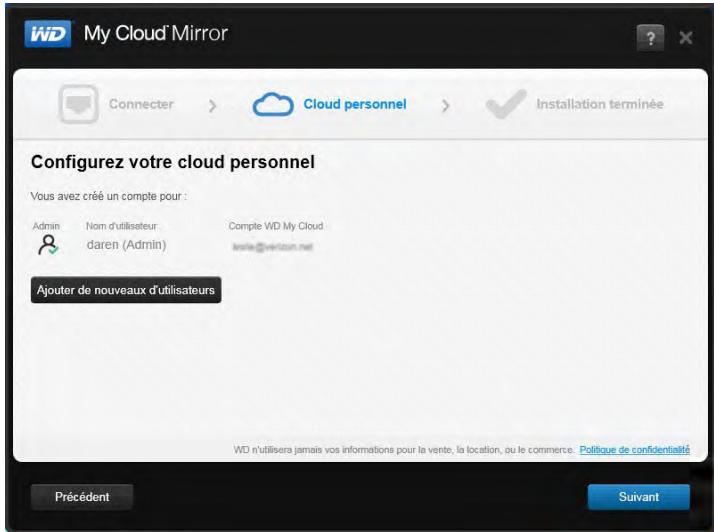The image size is (714, 532).
Task: Click the Compte WD My Cloud column header
Action: click(x=276, y=226)
